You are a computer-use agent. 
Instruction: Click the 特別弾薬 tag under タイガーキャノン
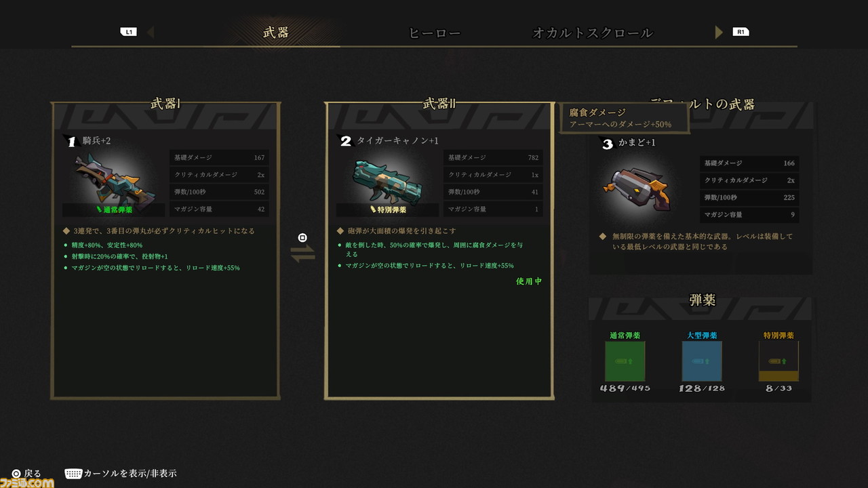click(x=387, y=210)
